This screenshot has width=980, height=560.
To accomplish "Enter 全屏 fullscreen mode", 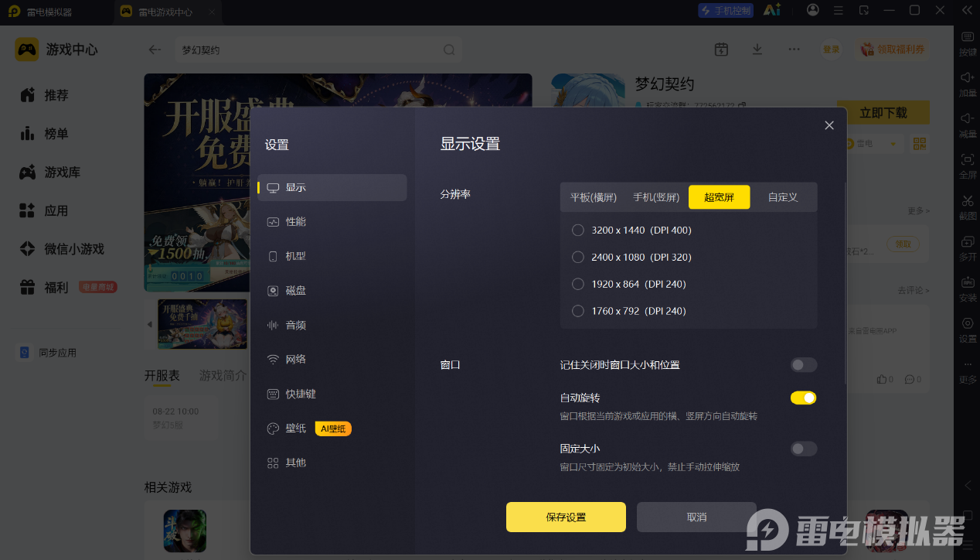I will (968, 166).
